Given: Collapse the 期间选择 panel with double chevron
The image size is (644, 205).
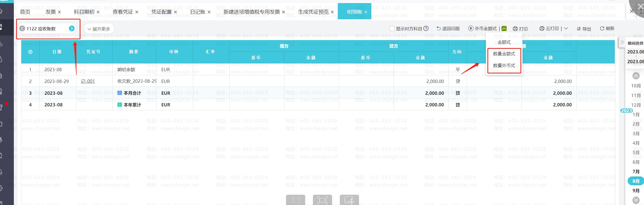Looking at the screenshot, I should (622, 42).
